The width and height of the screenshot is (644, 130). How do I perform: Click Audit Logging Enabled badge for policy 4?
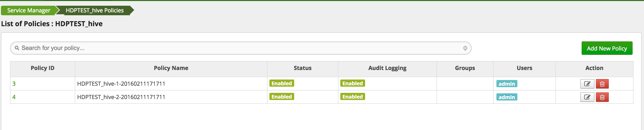tap(352, 96)
